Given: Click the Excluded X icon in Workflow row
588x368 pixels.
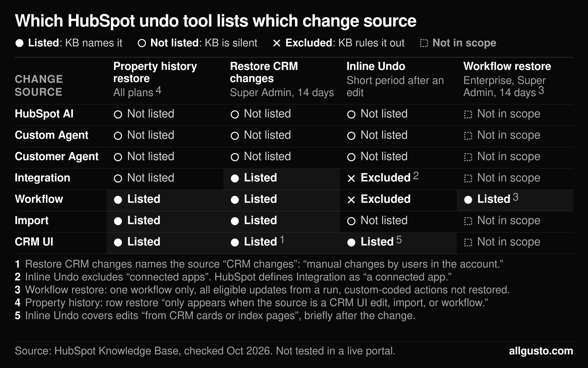Looking at the screenshot, I should [351, 200].
